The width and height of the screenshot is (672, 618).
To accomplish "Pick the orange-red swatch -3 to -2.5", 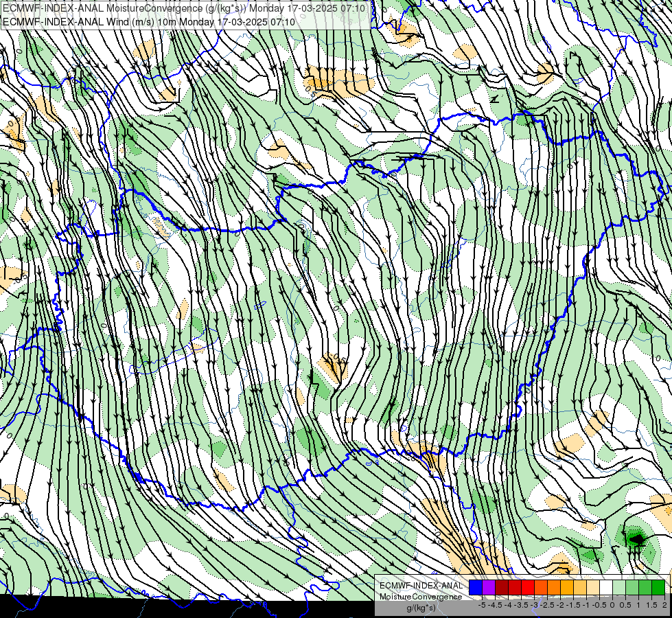I will (541, 587).
